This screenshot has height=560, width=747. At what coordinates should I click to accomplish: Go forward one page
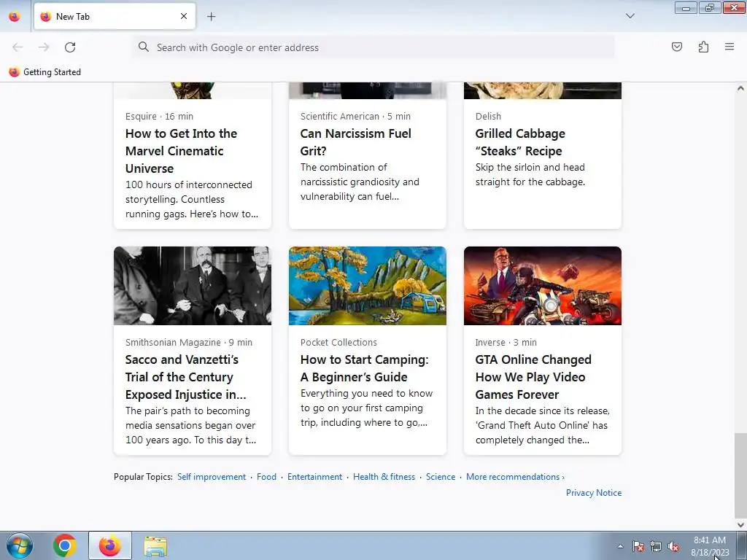point(44,47)
